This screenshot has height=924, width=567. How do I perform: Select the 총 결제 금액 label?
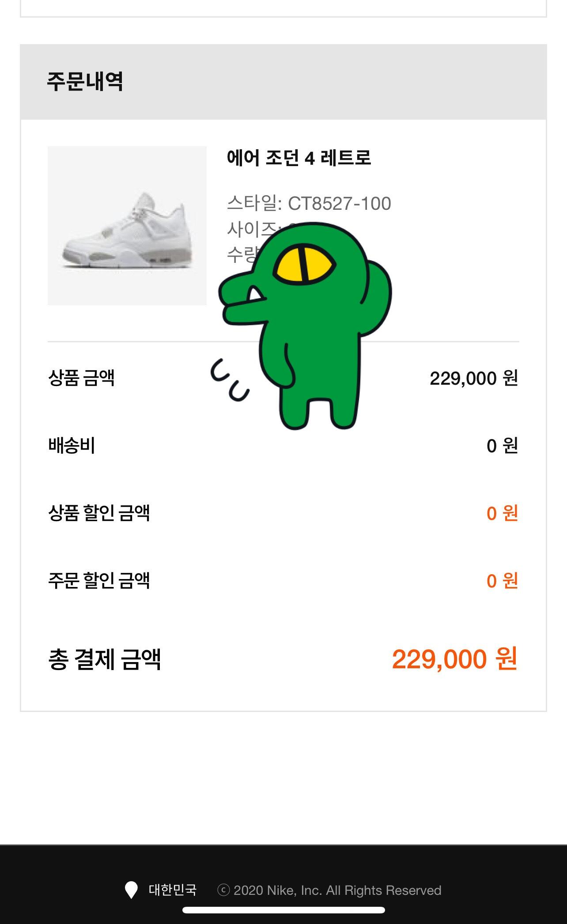tap(104, 659)
